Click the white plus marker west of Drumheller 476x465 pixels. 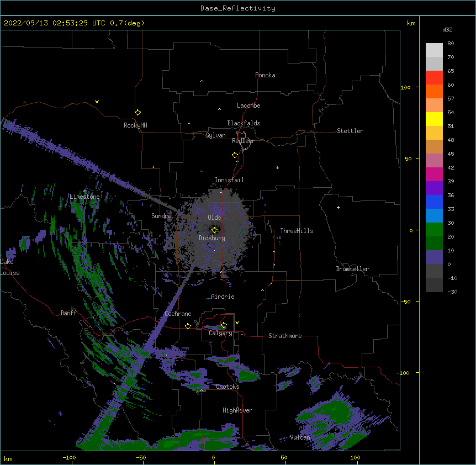click(x=338, y=207)
